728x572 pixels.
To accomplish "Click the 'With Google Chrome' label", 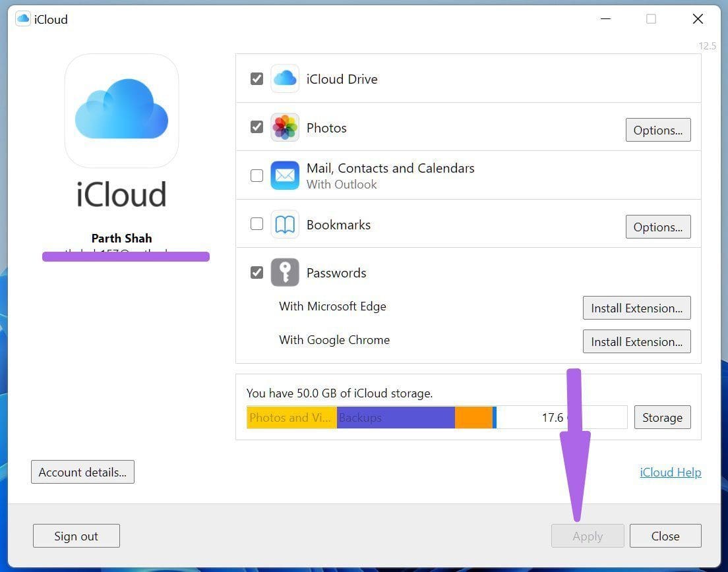I will (334, 340).
